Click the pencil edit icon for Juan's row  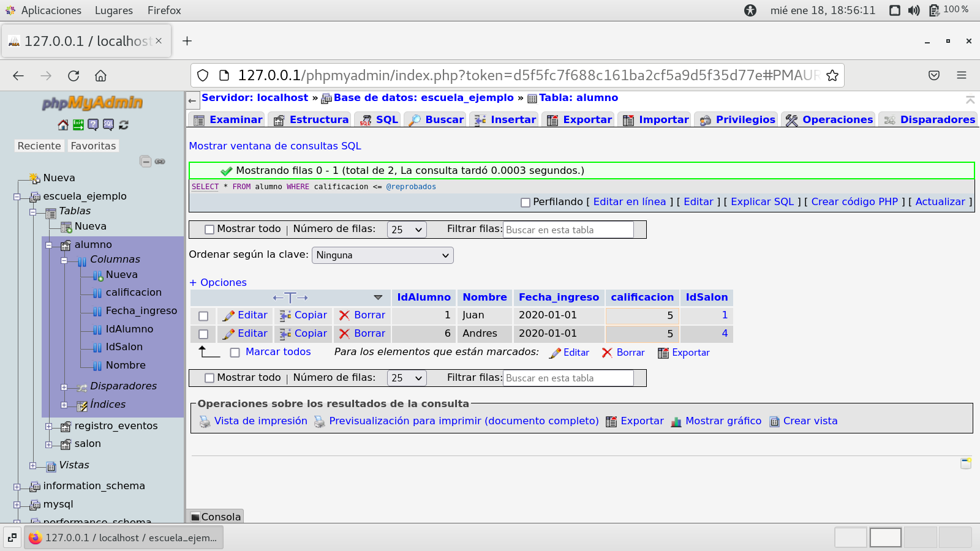pyautogui.click(x=228, y=315)
